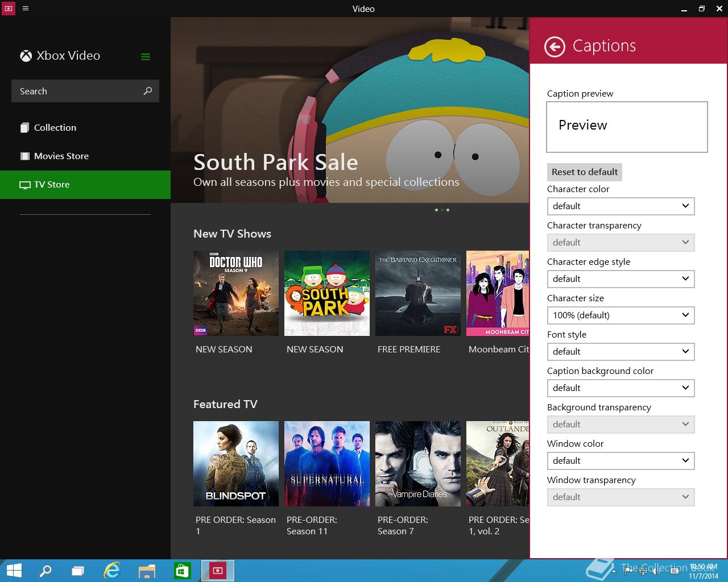Click the search magnifier icon in sidebar

pyautogui.click(x=148, y=91)
